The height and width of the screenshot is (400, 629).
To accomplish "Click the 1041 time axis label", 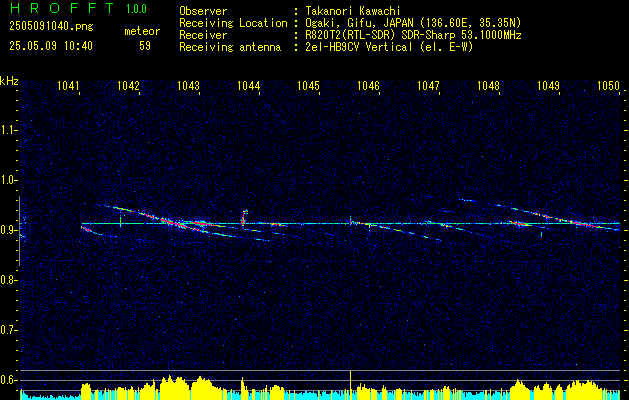I will click(x=68, y=85).
